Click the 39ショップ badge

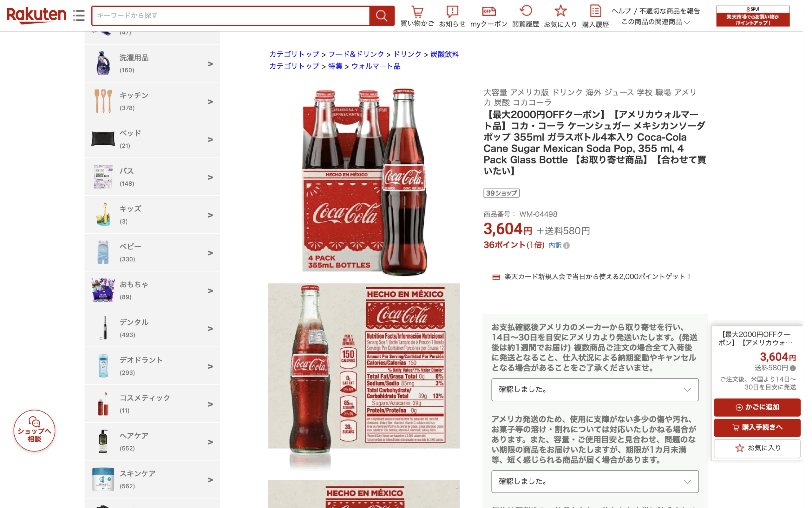click(x=501, y=193)
